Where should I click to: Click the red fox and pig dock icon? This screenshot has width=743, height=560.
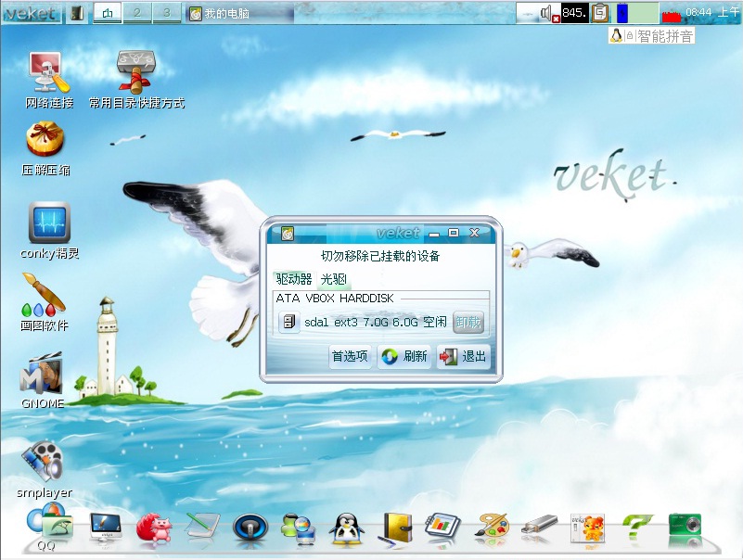(x=154, y=528)
